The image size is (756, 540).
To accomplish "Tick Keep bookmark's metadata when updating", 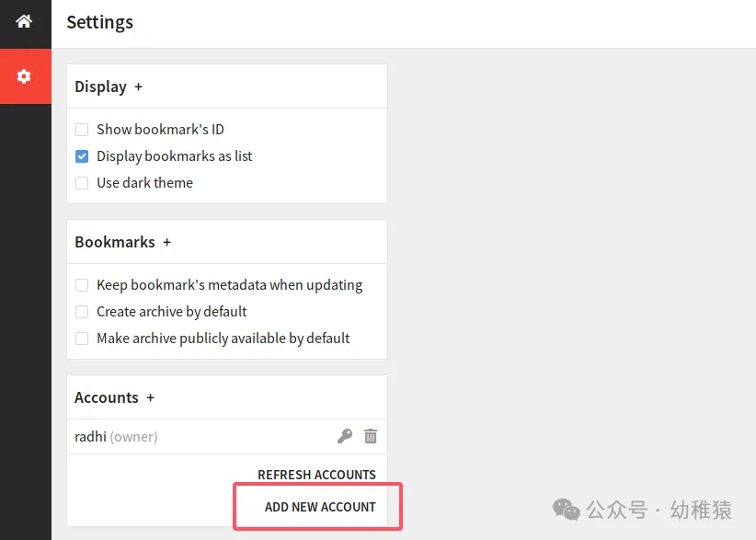I will click(82, 285).
